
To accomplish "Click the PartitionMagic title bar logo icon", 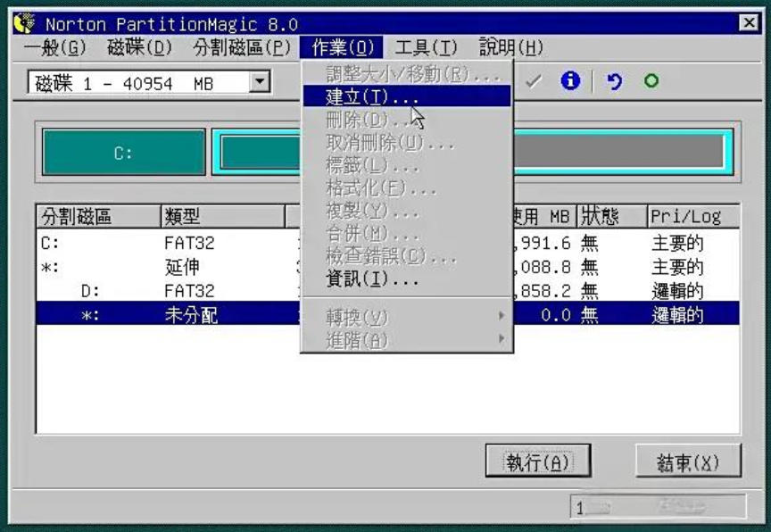I will point(25,22).
